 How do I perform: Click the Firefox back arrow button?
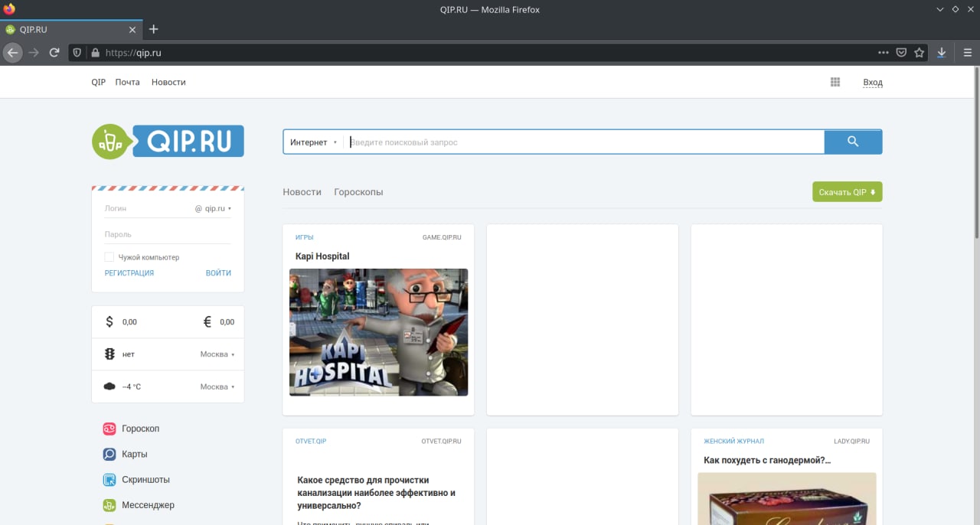12,53
